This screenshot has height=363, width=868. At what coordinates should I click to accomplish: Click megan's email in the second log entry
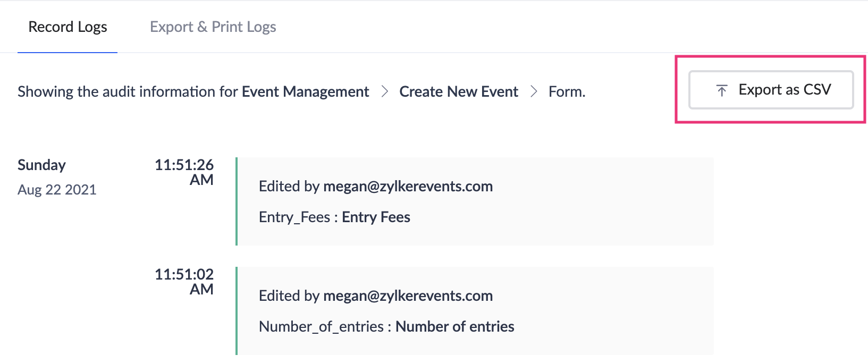click(408, 296)
